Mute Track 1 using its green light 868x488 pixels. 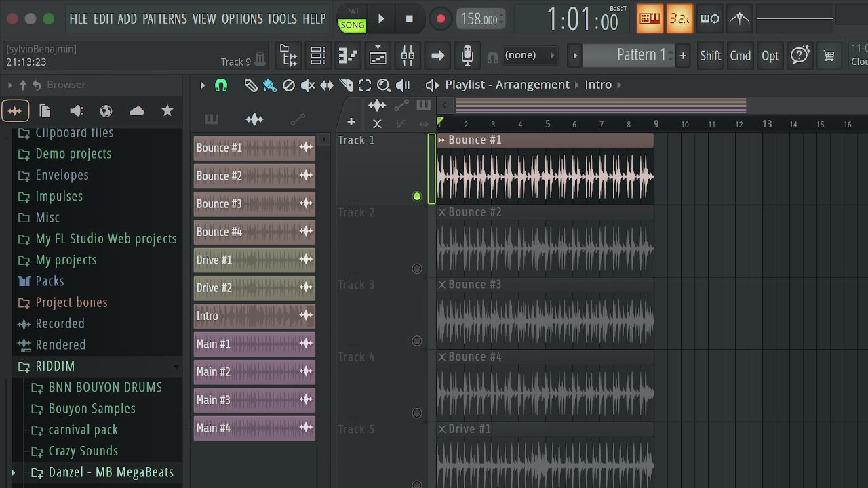pos(417,197)
